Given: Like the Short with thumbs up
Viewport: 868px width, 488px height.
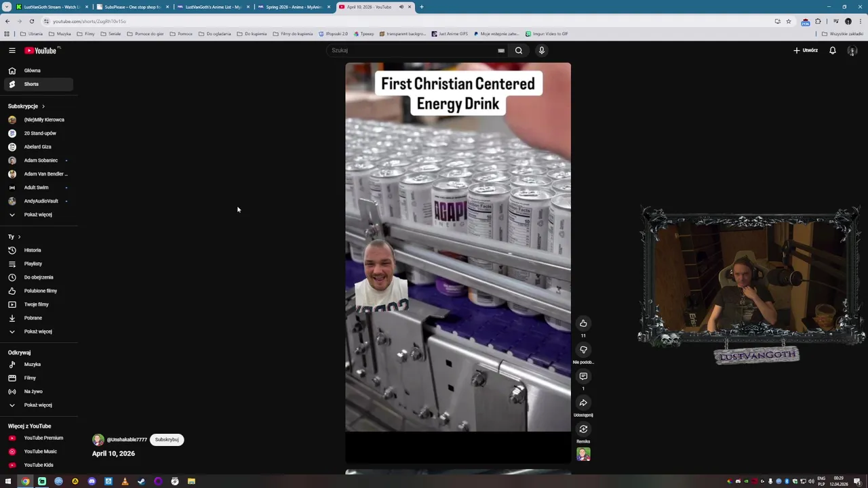Looking at the screenshot, I should (583, 323).
